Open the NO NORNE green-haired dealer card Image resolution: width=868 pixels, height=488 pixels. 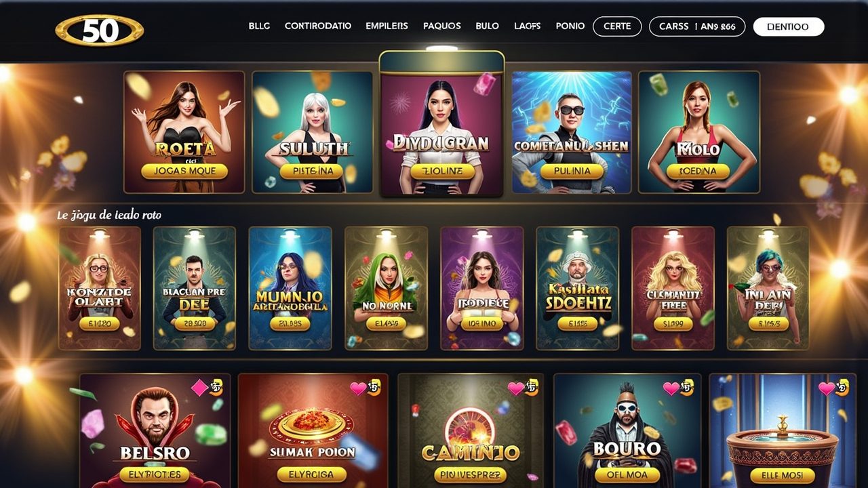coord(386,288)
